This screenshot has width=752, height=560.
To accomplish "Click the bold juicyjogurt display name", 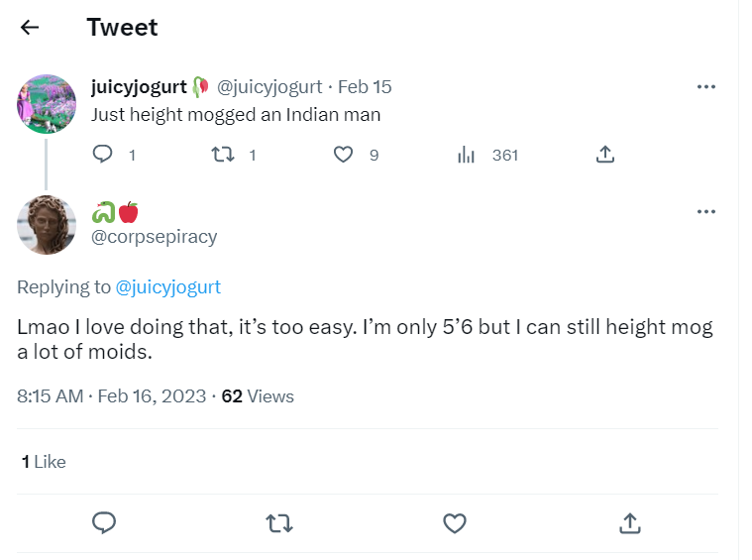I will [x=139, y=87].
